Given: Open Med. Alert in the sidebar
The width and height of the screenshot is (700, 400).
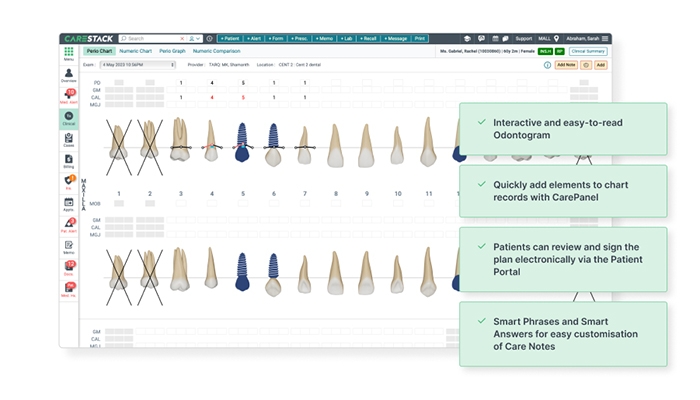Looking at the screenshot, I should click(x=69, y=96).
